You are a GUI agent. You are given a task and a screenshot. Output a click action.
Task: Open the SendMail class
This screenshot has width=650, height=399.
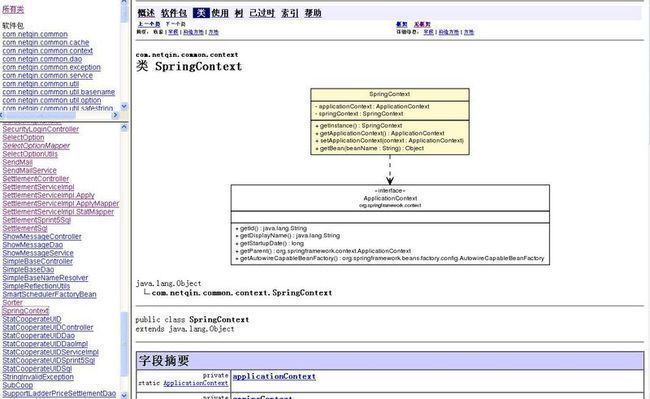17,162
